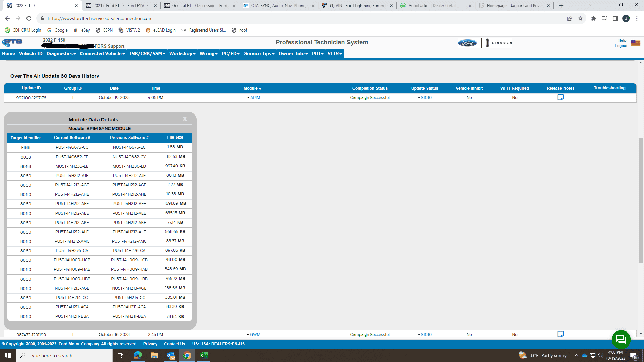This screenshot has height=362, width=644.
Task: Open the Diagnostics menu
Action: pos(61,53)
